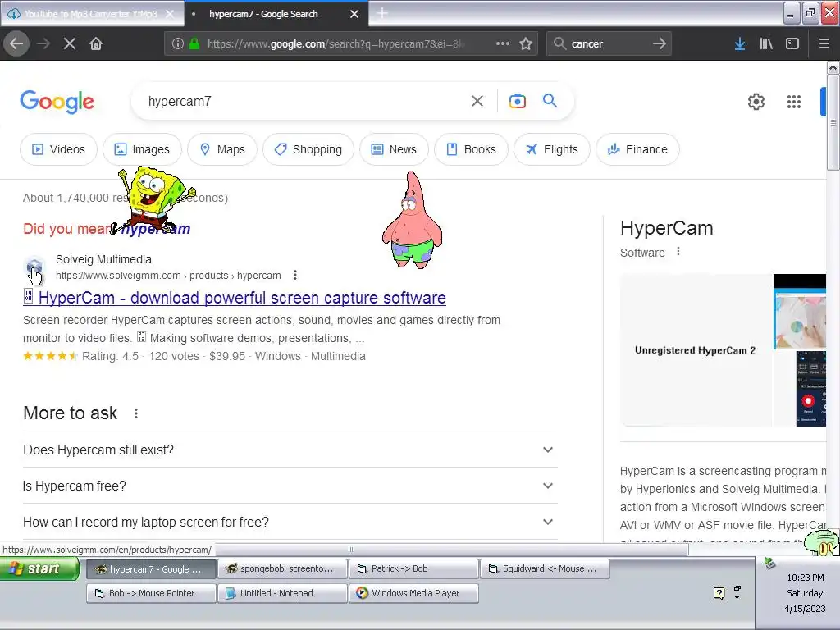Go back with the browser back arrow
This screenshot has height=630, width=840.
tap(16, 43)
